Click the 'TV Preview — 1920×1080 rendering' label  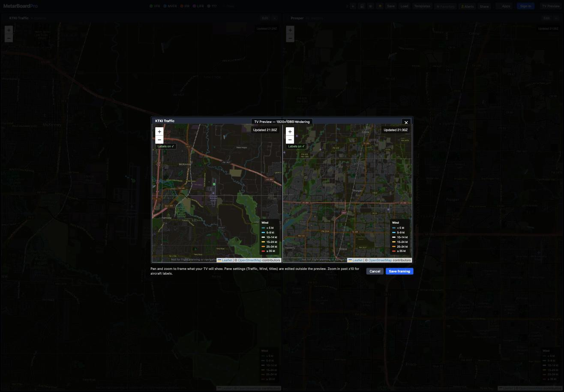(282, 122)
